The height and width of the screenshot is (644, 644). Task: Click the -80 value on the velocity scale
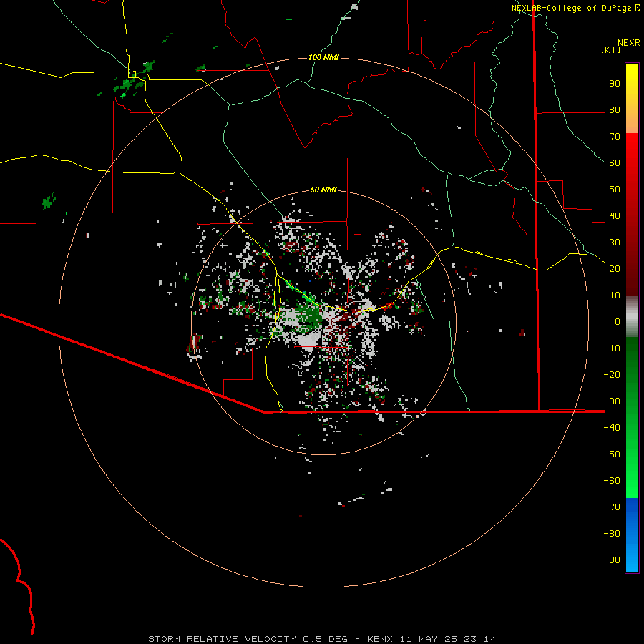click(x=612, y=534)
